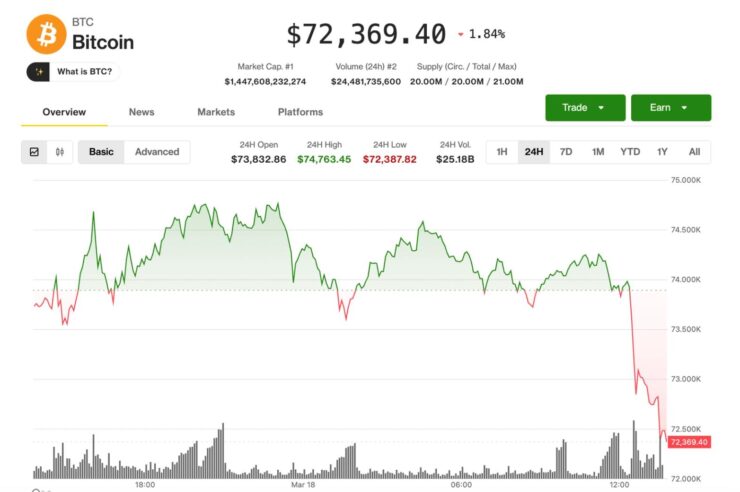The image size is (740, 492).
Task: Click the orange Bitcoin logo icon
Action: (46, 33)
